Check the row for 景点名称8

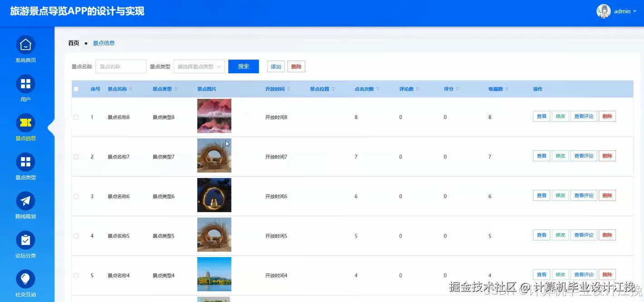tap(76, 117)
